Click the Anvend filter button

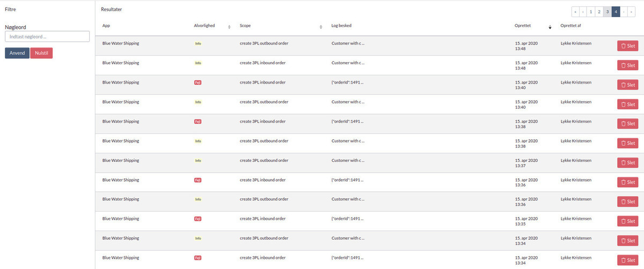click(17, 53)
